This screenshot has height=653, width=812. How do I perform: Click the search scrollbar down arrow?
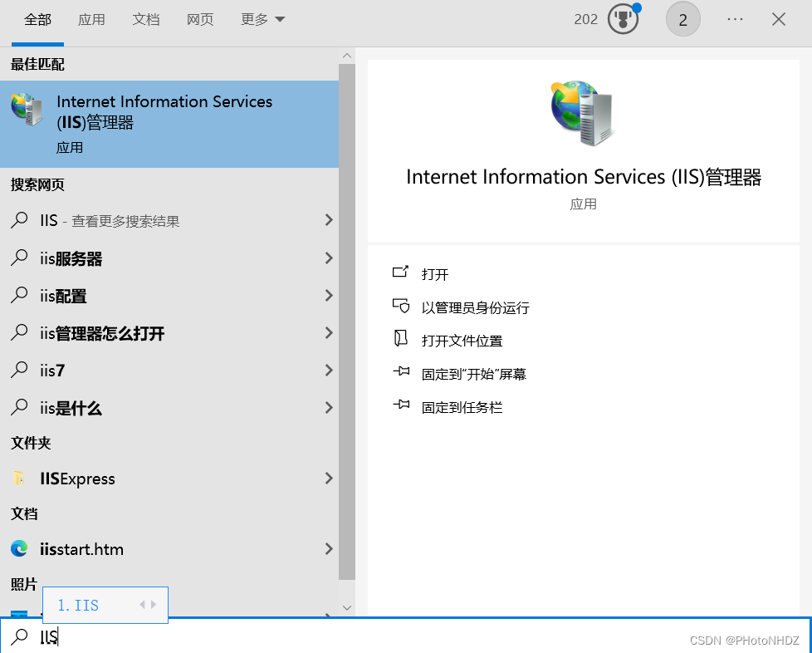[347, 608]
